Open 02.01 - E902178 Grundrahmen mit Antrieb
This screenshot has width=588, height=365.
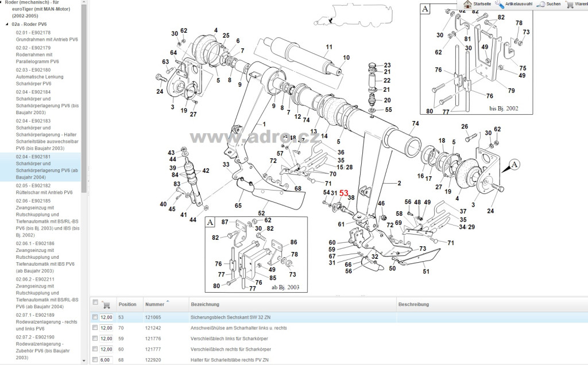point(47,36)
